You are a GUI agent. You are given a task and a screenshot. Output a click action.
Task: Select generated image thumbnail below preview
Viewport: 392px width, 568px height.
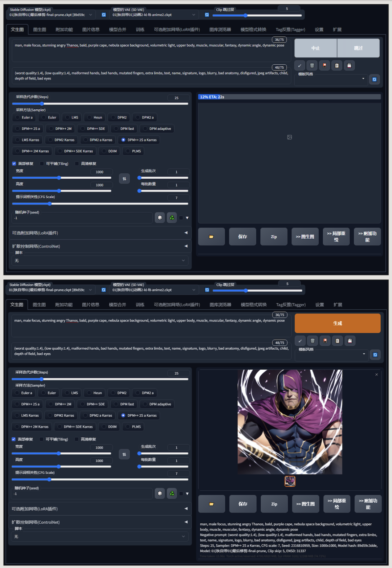point(290,481)
